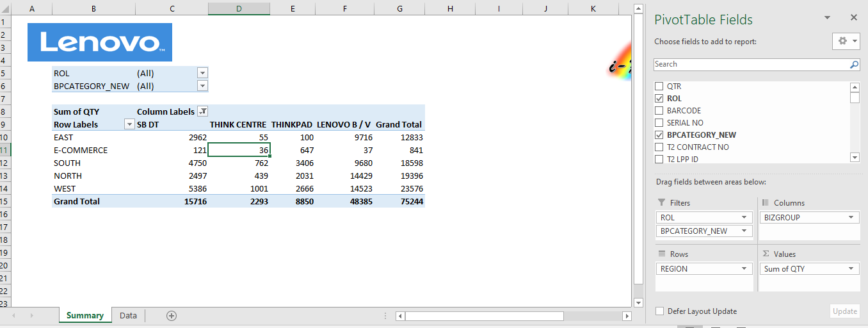Switch to the Data sheet tab
868x328 pixels.
coord(128,315)
